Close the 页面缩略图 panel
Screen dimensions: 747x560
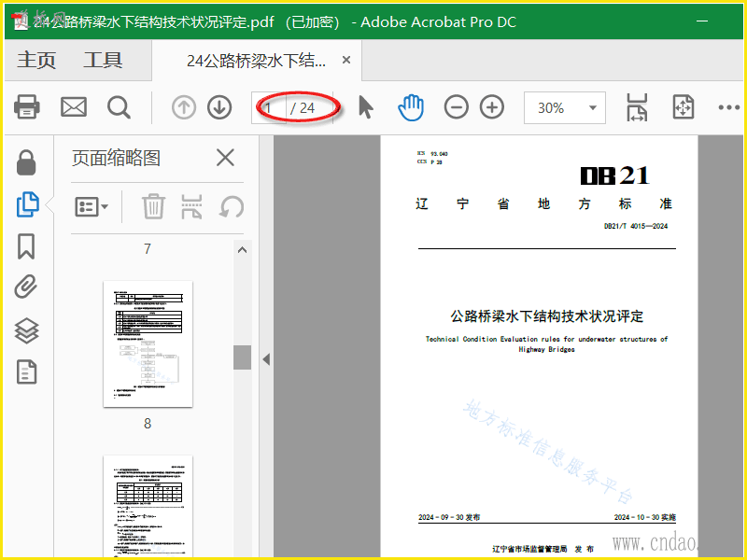[225, 158]
